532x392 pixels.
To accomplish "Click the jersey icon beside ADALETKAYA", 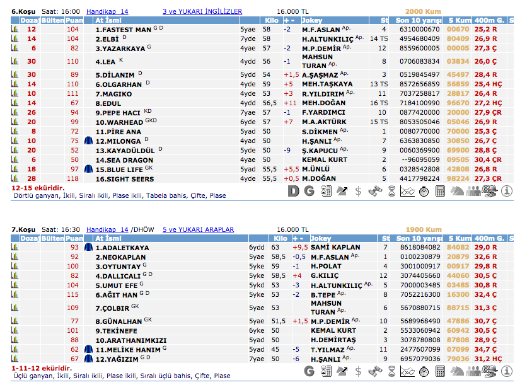I will click(88, 248).
